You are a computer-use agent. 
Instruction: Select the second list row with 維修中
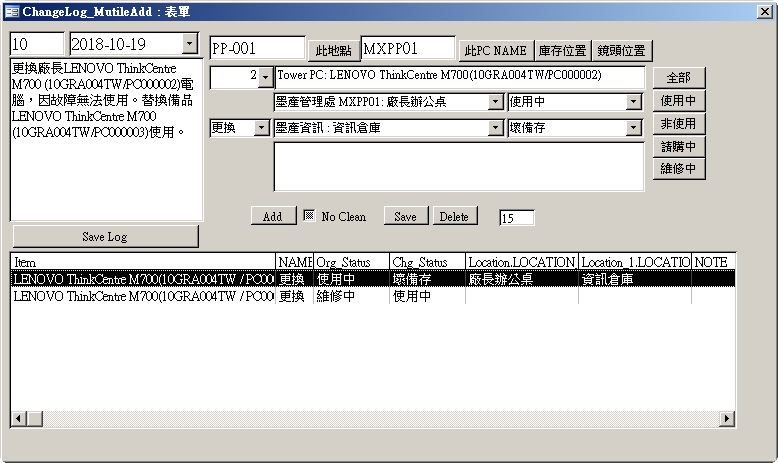(373, 296)
